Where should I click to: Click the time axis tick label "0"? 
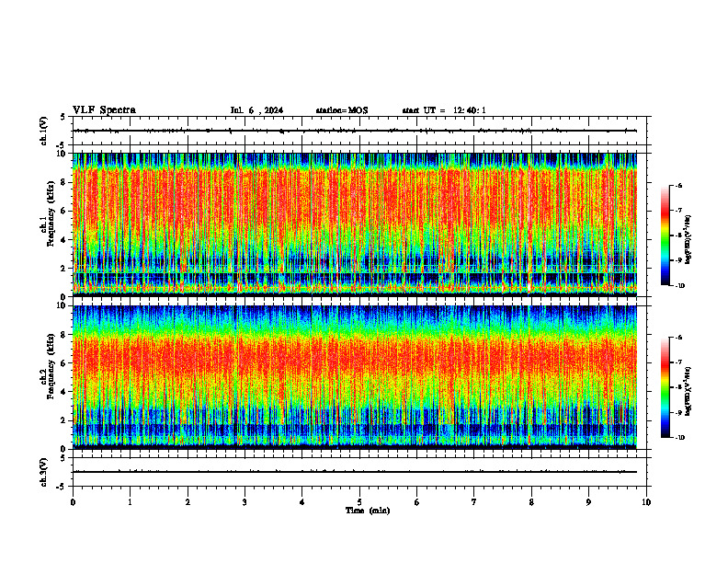73,502
